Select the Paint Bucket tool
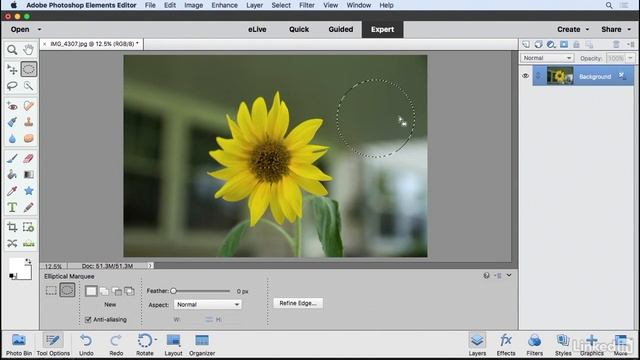Image resolution: width=640 pixels, height=360 pixels. coord(12,175)
